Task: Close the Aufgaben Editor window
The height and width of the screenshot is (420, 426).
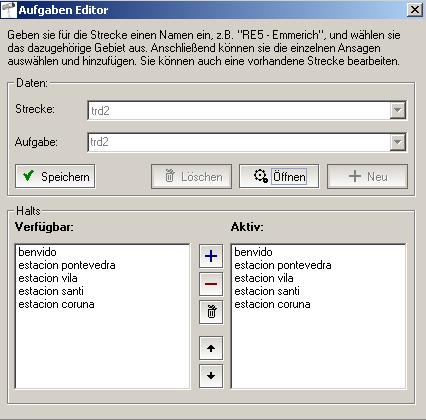Action: tap(415, 9)
